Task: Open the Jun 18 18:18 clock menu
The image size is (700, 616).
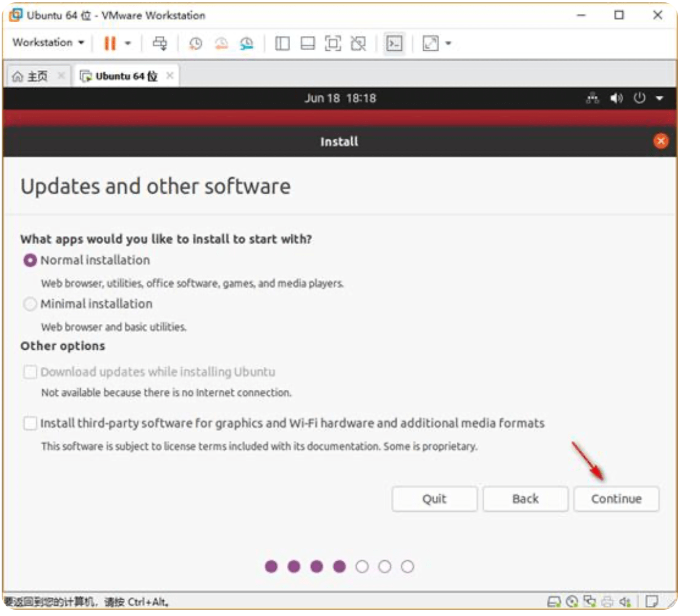Action: click(x=340, y=99)
